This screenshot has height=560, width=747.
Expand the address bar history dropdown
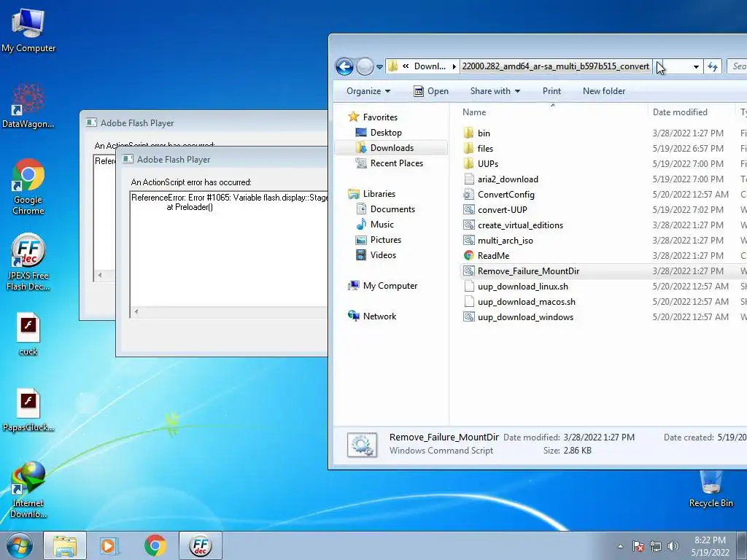coord(696,66)
